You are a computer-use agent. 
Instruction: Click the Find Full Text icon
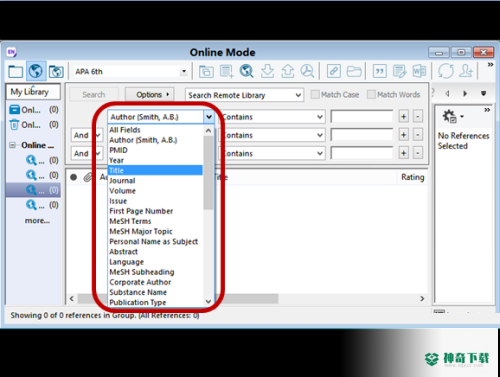pyautogui.click(x=307, y=71)
